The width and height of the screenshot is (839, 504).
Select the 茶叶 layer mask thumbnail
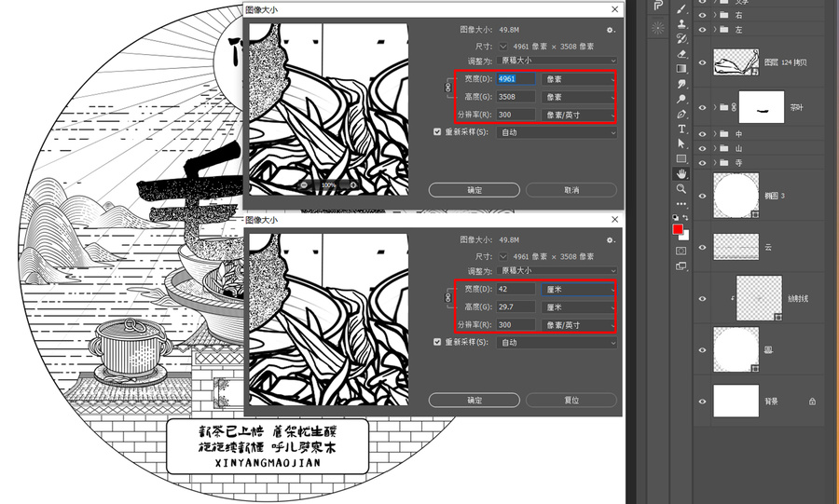(x=762, y=107)
